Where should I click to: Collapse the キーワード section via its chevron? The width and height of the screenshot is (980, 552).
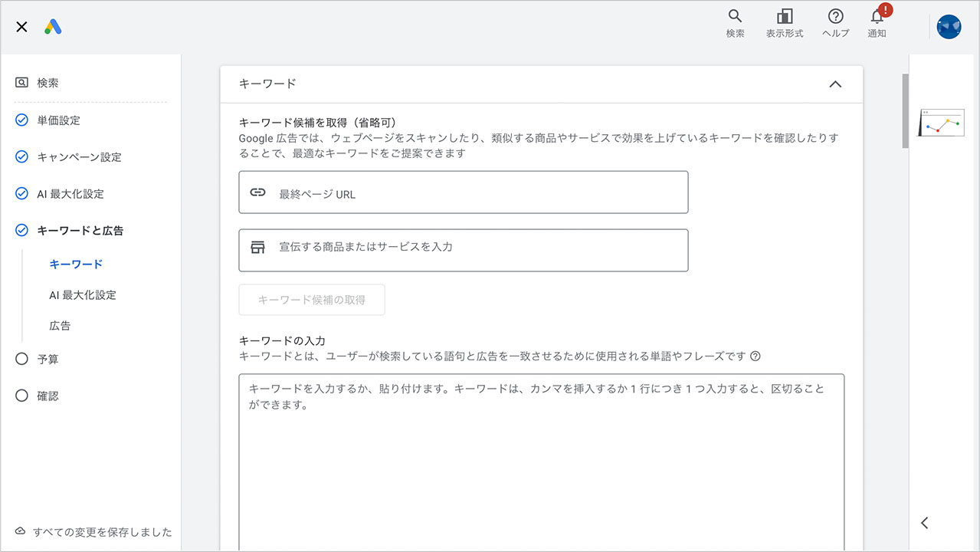tap(835, 84)
